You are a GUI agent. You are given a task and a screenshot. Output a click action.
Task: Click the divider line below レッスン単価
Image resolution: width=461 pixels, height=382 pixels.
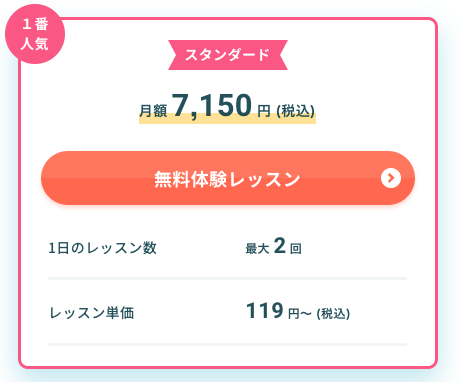[227, 344]
